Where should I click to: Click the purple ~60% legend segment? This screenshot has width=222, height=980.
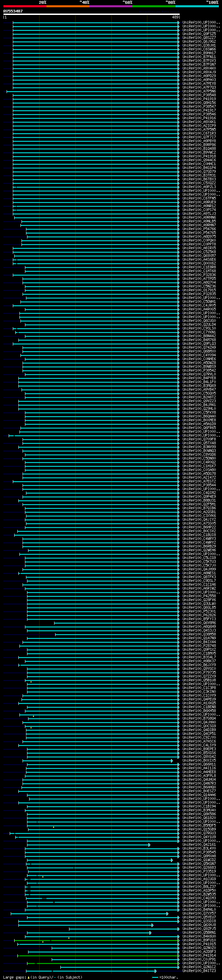111,6
